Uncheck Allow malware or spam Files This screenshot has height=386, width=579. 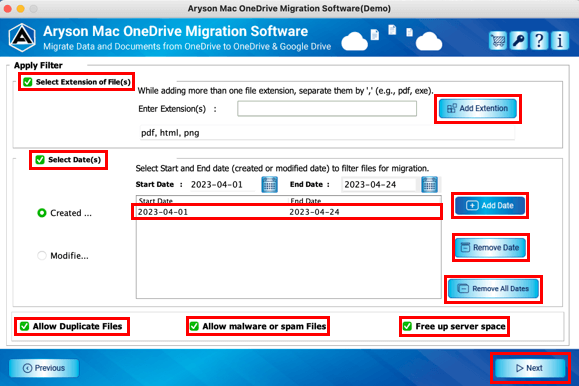tap(194, 326)
